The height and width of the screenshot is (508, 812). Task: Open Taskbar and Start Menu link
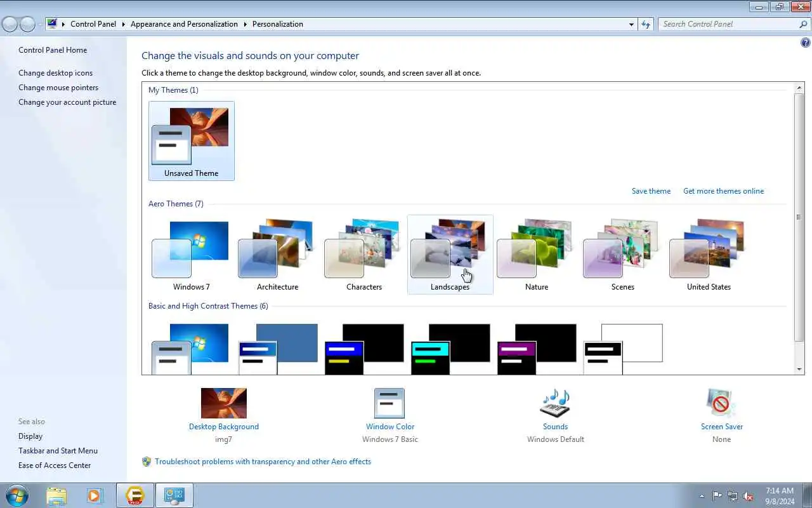coord(58,451)
